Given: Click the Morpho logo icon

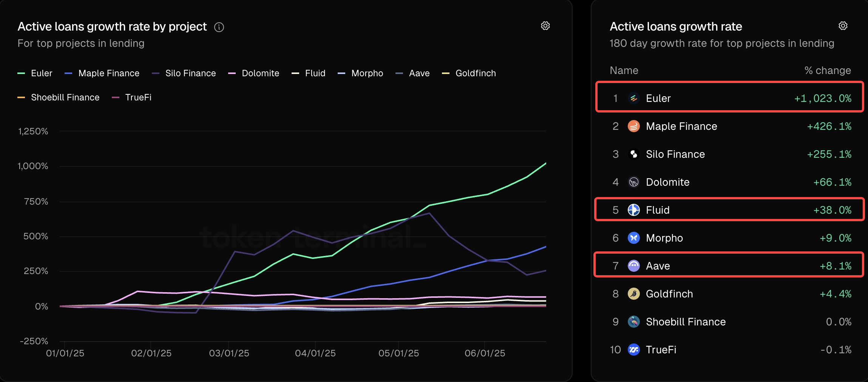Looking at the screenshot, I should tap(634, 238).
